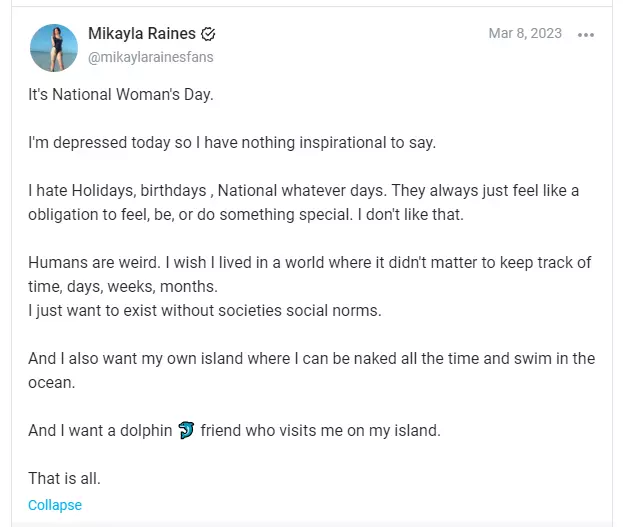
Task: Click the text "friend who visits me on my island"
Action: tap(321, 430)
